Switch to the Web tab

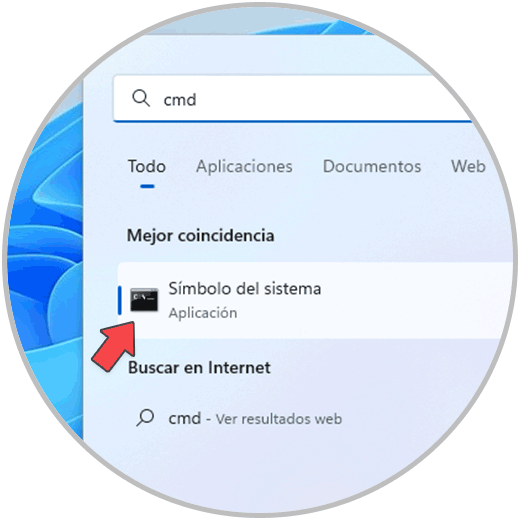point(468,166)
